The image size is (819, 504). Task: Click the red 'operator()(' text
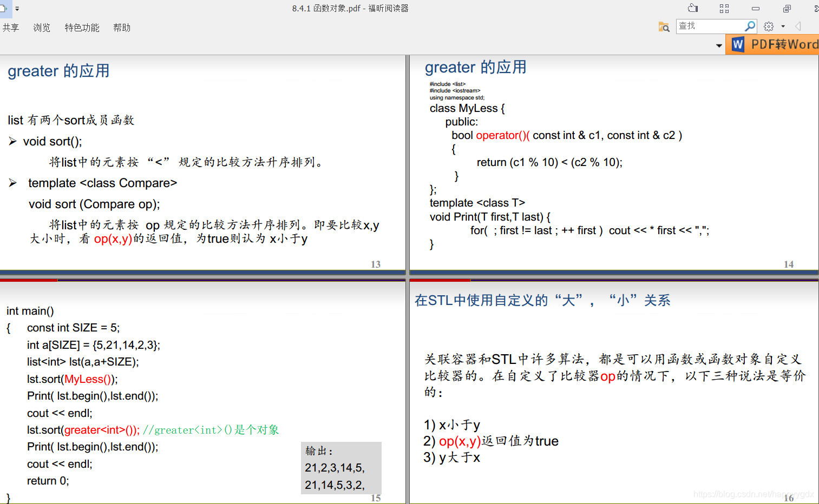502,135
